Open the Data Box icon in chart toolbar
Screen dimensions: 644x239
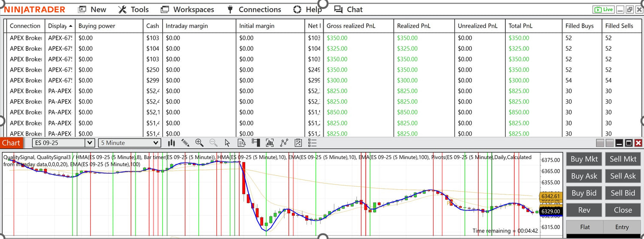point(242,143)
